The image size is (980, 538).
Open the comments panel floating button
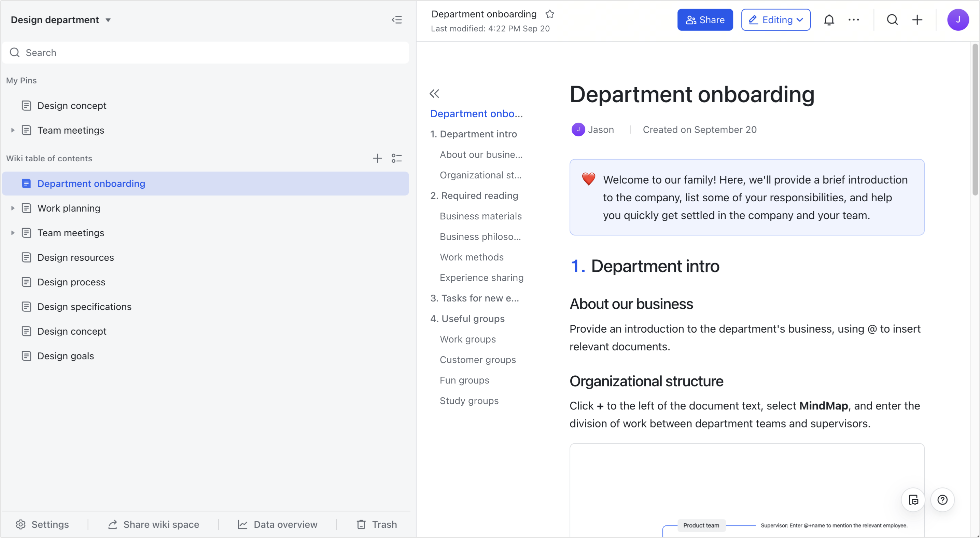tap(913, 499)
